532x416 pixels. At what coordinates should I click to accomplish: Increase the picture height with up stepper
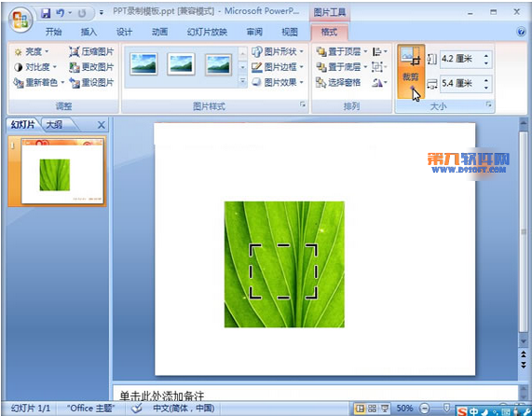point(486,56)
